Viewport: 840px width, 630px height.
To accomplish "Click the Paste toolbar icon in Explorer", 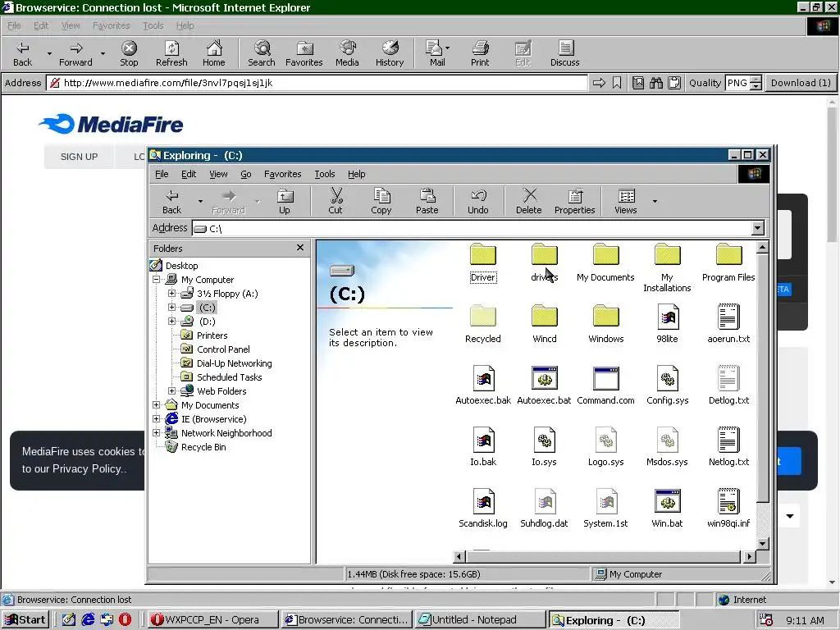I will 427,201.
